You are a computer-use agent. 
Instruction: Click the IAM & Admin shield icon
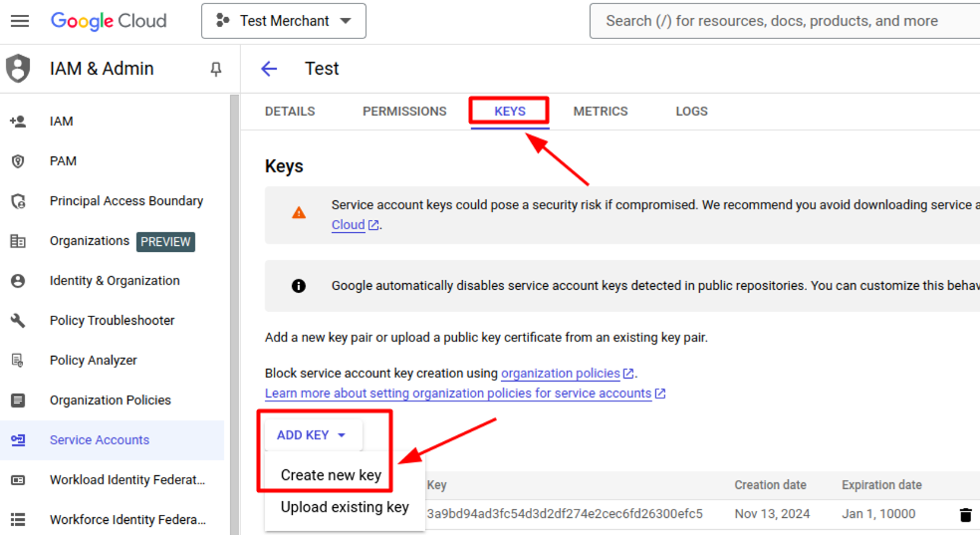pyautogui.click(x=18, y=68)
